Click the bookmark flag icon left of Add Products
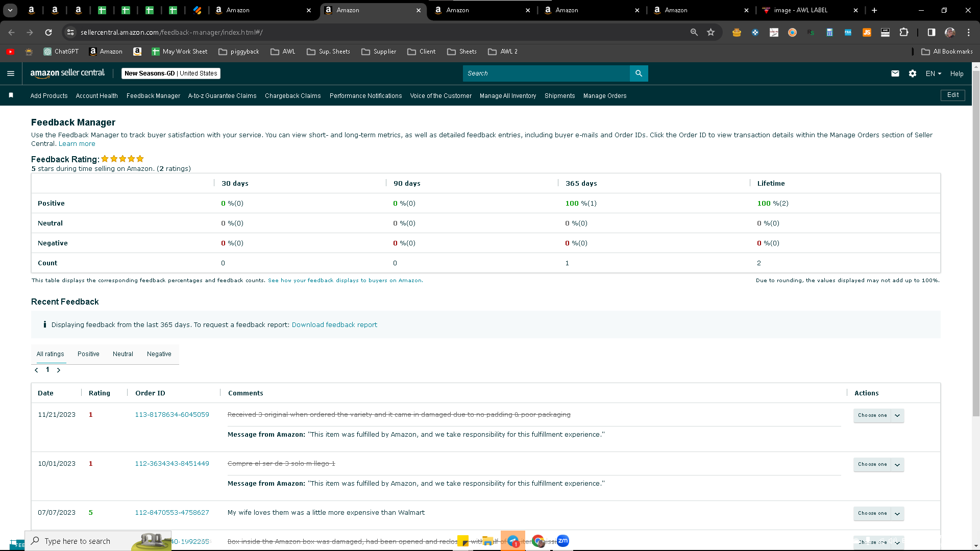Image resolution: width=980 pixels, height=551 pixels. pyautogui.click(x=11, y=95)
